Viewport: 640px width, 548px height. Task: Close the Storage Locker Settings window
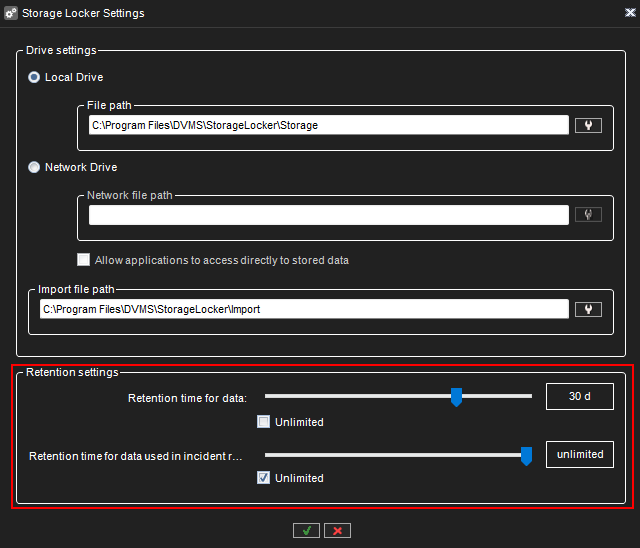[625, 13]
